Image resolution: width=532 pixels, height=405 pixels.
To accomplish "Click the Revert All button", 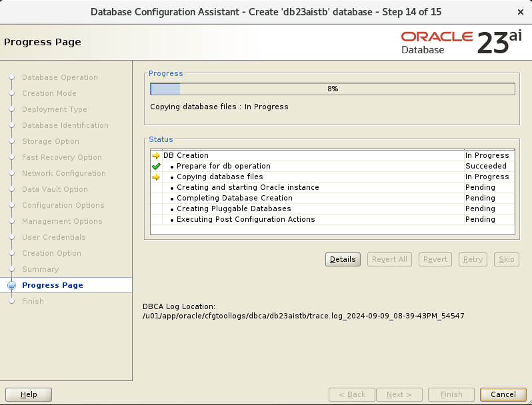I will (389, 259).
